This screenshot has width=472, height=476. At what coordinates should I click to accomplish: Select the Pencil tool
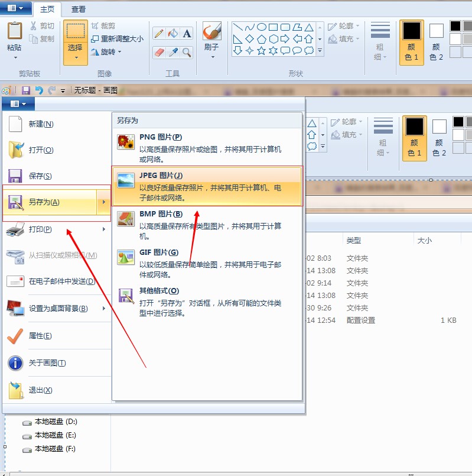click(158, 34)
